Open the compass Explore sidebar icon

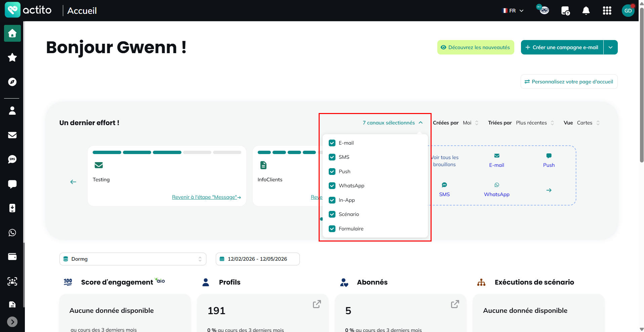point(12,82)
